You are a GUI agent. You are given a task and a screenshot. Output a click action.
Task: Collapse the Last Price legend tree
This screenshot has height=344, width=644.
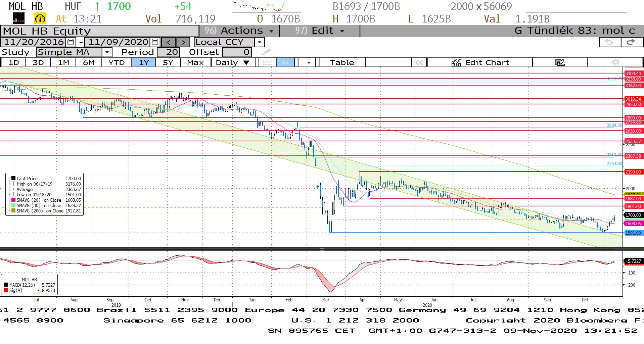[9, 179]
